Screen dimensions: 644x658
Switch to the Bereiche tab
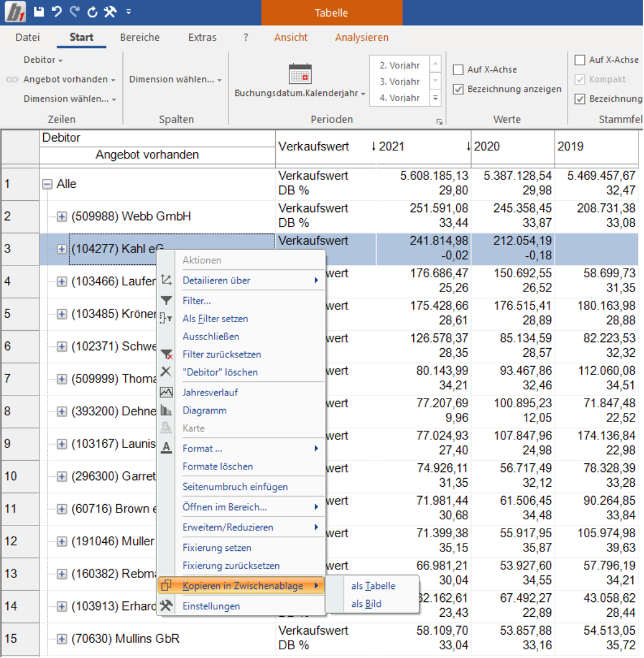[140, 38]
